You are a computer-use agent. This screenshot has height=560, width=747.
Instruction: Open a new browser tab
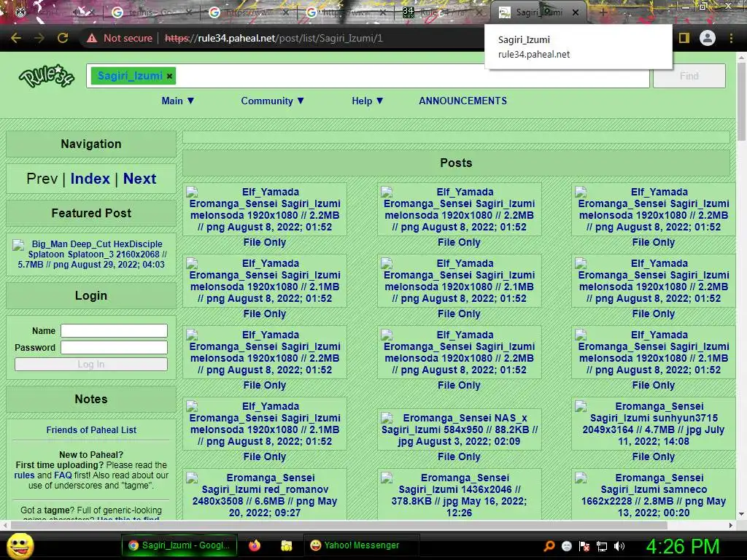click(603, 12)
